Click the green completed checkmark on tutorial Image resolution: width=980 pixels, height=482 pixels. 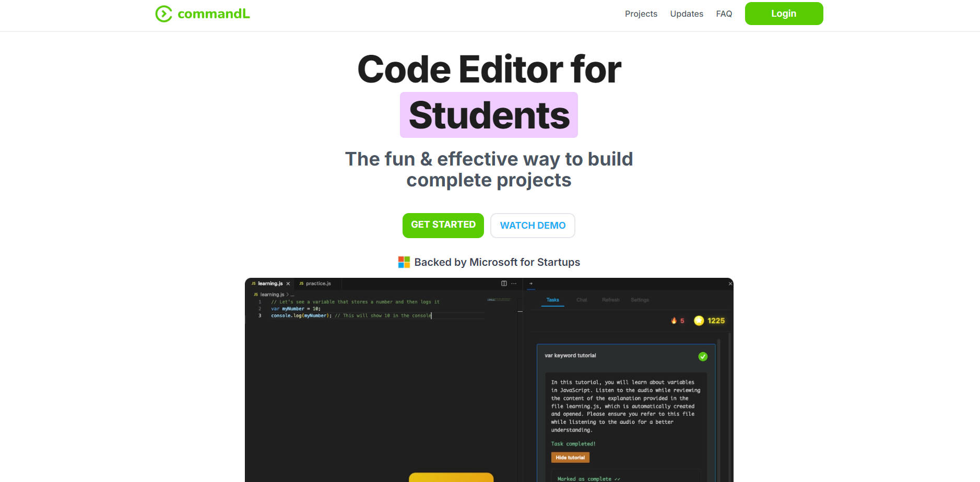coord(703,357)
